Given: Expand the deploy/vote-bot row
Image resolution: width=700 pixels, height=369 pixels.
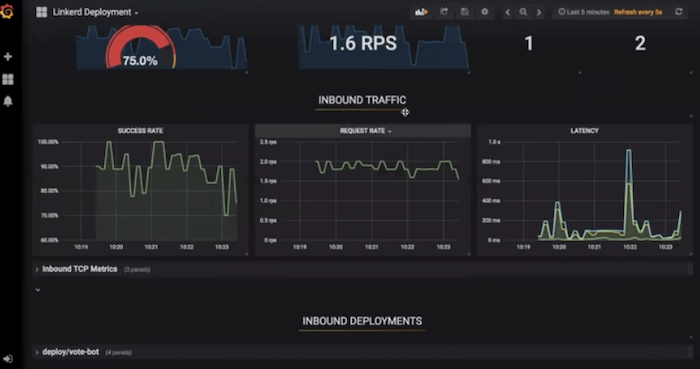Looking at the screenshot, I should point(71,352).
